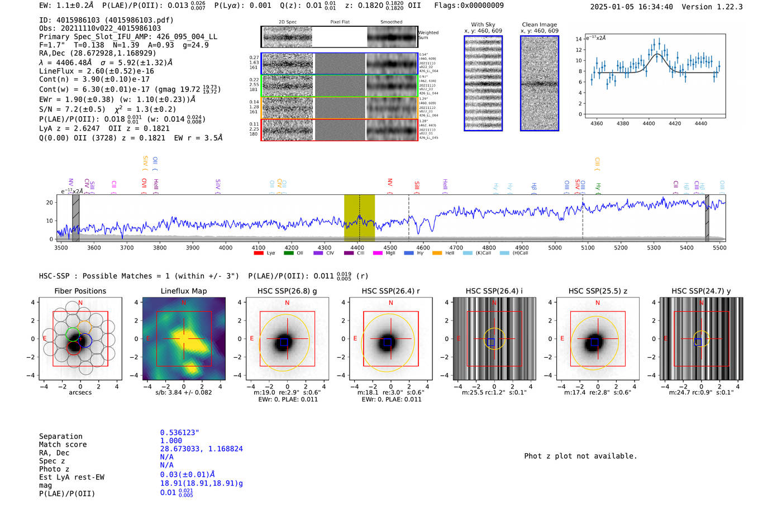This screenshot has width=782, height=532.
Task: Click the green OII legend swatch
Action: click(288, 253)
